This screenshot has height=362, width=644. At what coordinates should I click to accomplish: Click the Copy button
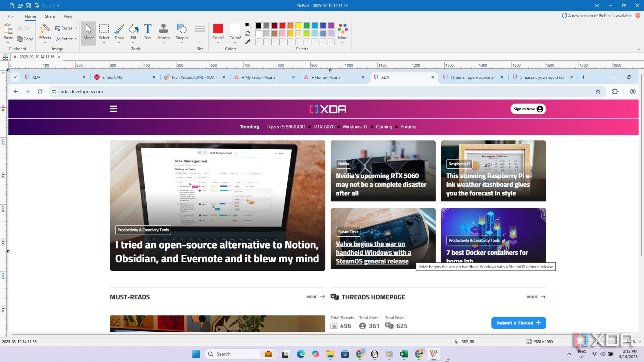(x=25, y=39)
